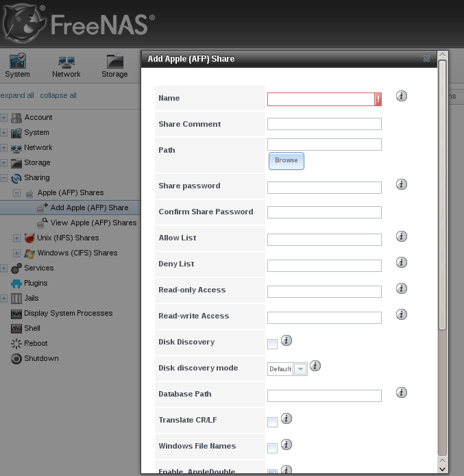464x476 pixels.
Task: Click the Unix (NFS) Shares daemon icon
Action: [x=29, y=238]
